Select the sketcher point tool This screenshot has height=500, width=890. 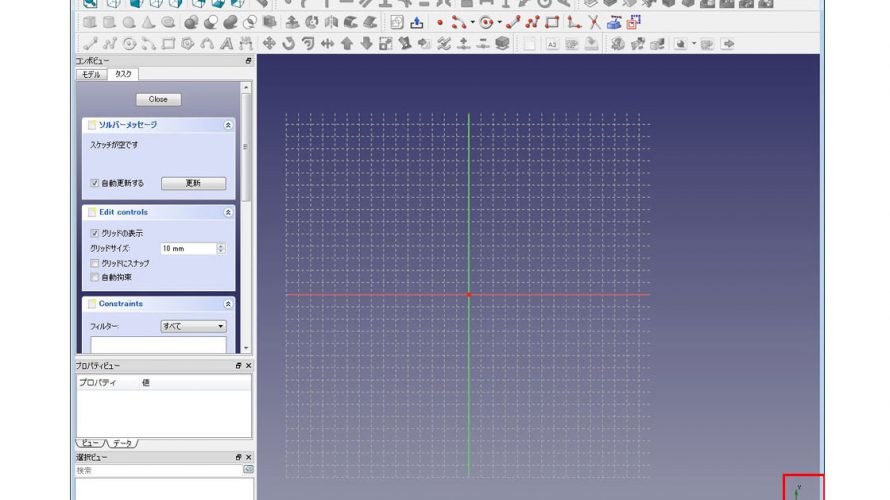click(440, 23)
